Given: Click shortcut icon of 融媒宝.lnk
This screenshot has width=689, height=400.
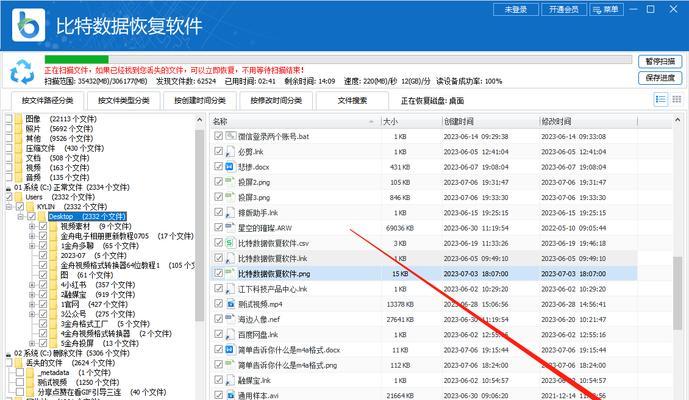Looking at the screenshot, I should 231,380.
